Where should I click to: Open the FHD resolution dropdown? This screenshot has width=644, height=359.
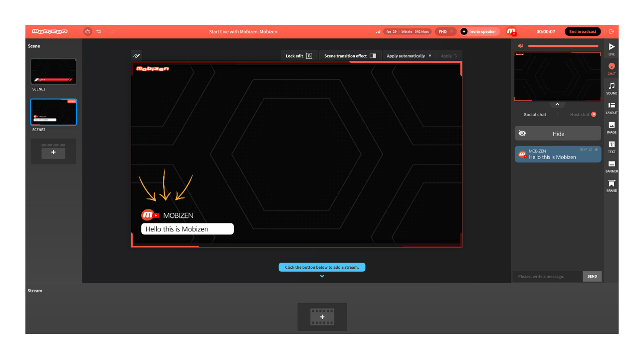445,31
